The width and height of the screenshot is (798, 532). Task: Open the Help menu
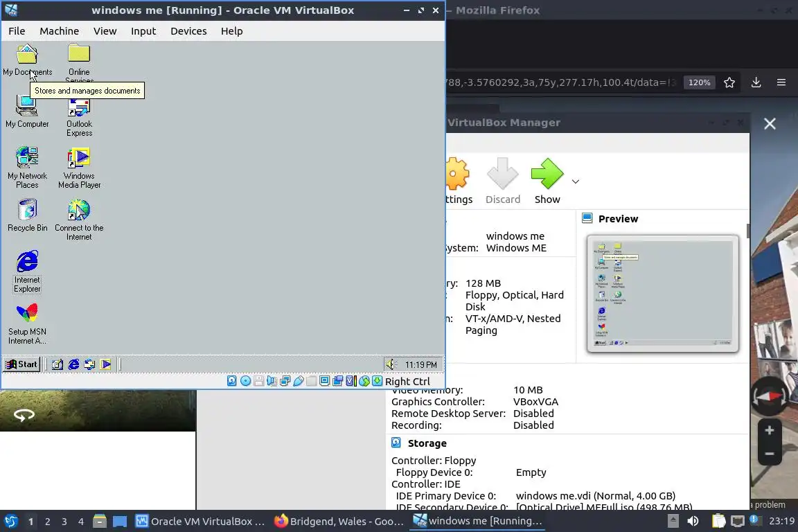231,31
